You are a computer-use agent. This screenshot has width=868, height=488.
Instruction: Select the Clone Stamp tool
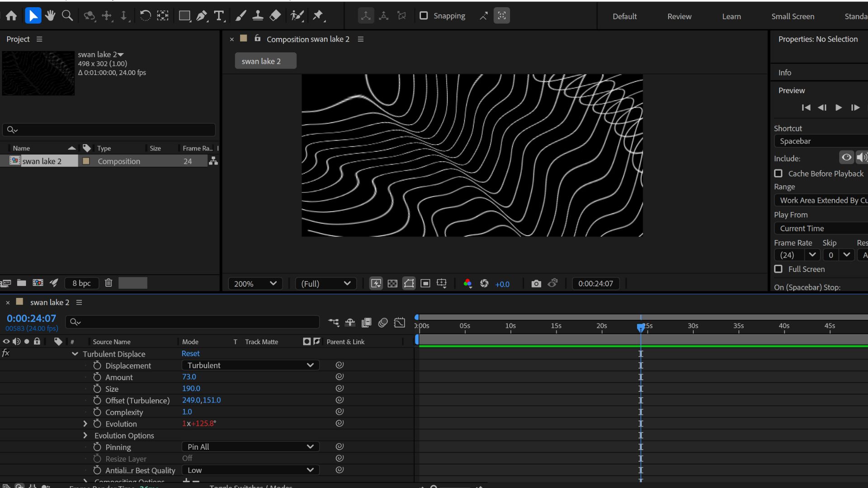tap(258, 16)
